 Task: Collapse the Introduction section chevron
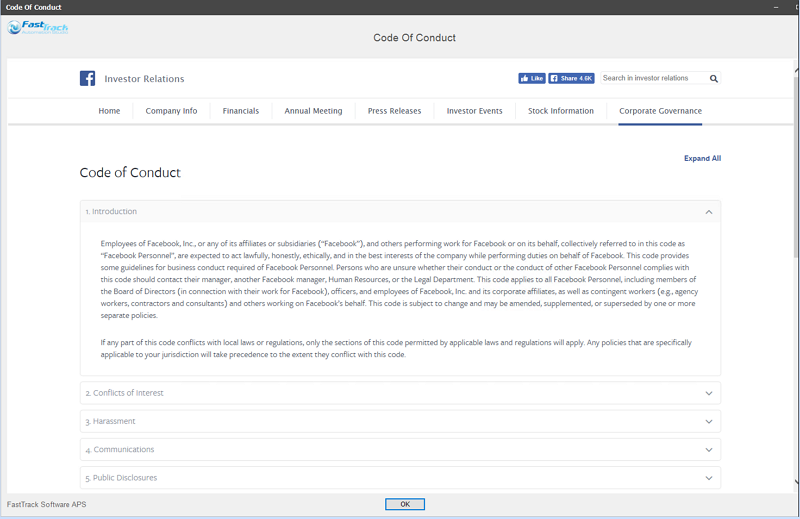click(709, 212)
